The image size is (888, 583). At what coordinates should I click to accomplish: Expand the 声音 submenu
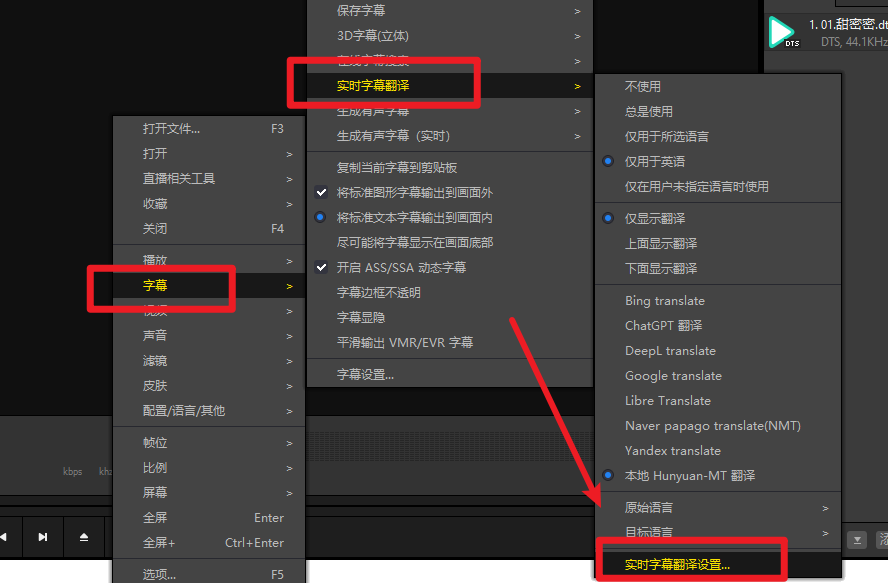(x=209, y=335)
